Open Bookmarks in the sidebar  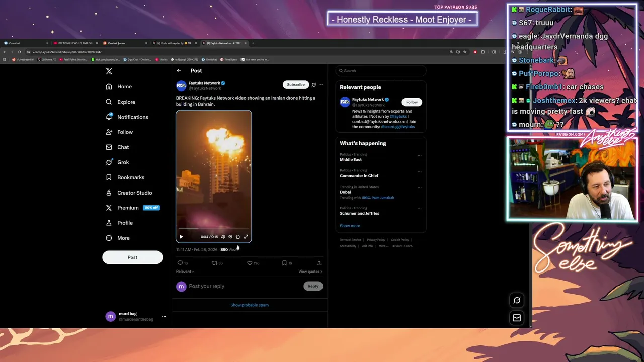[x=125, y=177]
